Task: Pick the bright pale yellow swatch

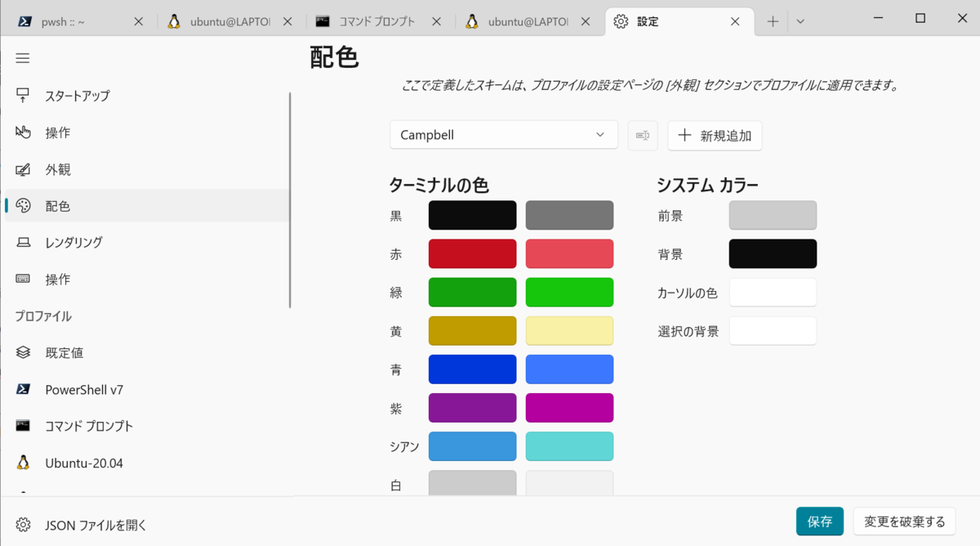Action: point(569,331)
